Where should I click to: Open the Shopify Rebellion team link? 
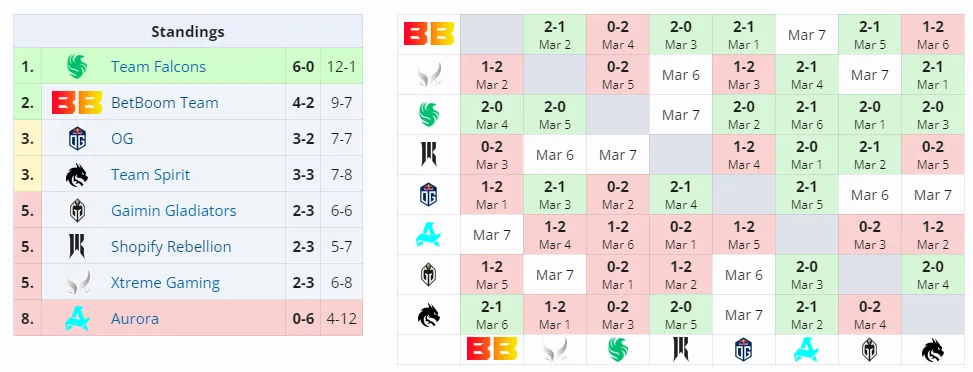(x=171, y=247)
